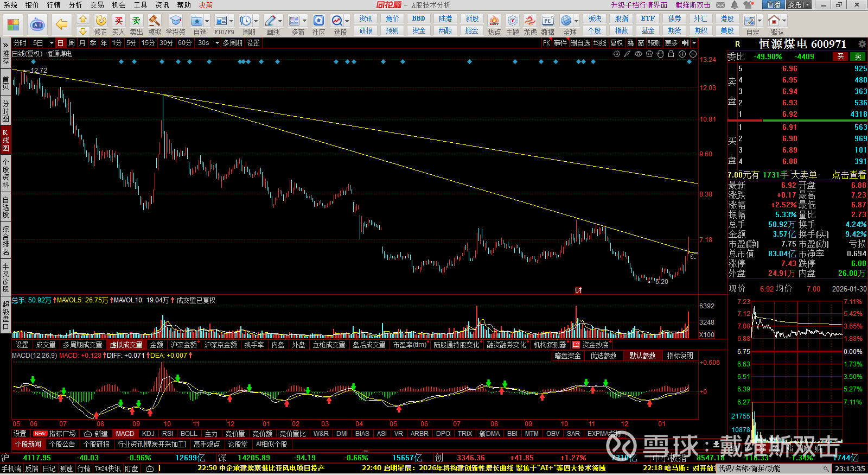Open the 社区 community icon

[318, 21]
